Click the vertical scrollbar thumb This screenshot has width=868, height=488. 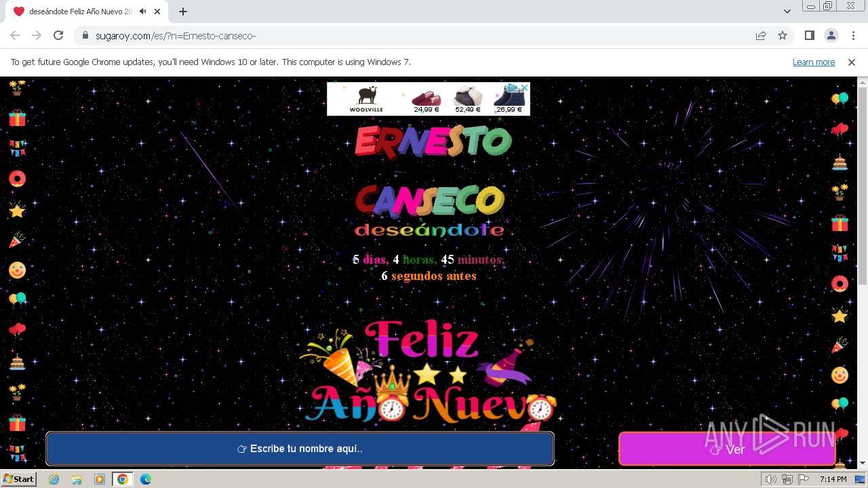pyautogui.click(x=863, y=186)
